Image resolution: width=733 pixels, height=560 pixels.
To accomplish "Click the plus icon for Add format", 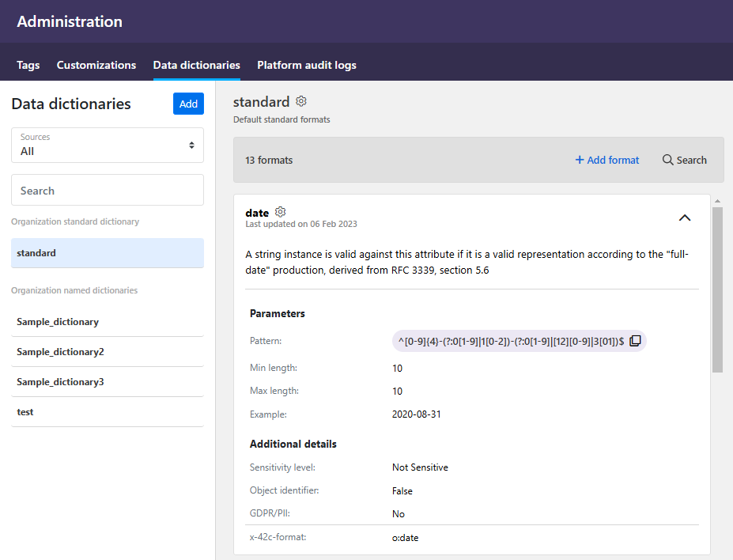I will 580,160.
